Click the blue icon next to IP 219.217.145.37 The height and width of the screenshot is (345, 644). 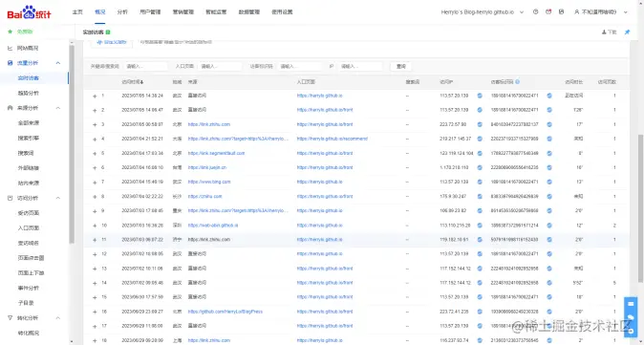[x=480, y=139]
